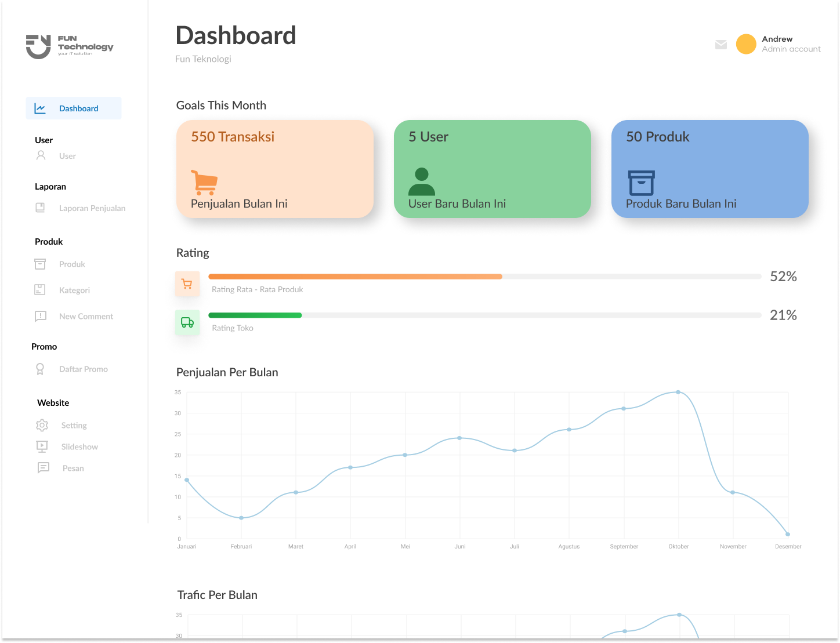Go to Kategori in the sidebar
Screen dimensions: 840x643
(x=74, y=290)
